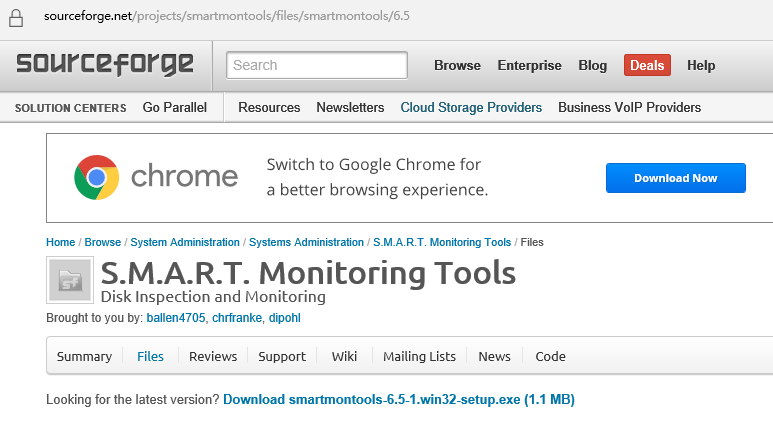Open S.M.A.R.T. Monitoring Tools breadcrumb
This screenshot has height=427, width=773.
coord(442,242)
